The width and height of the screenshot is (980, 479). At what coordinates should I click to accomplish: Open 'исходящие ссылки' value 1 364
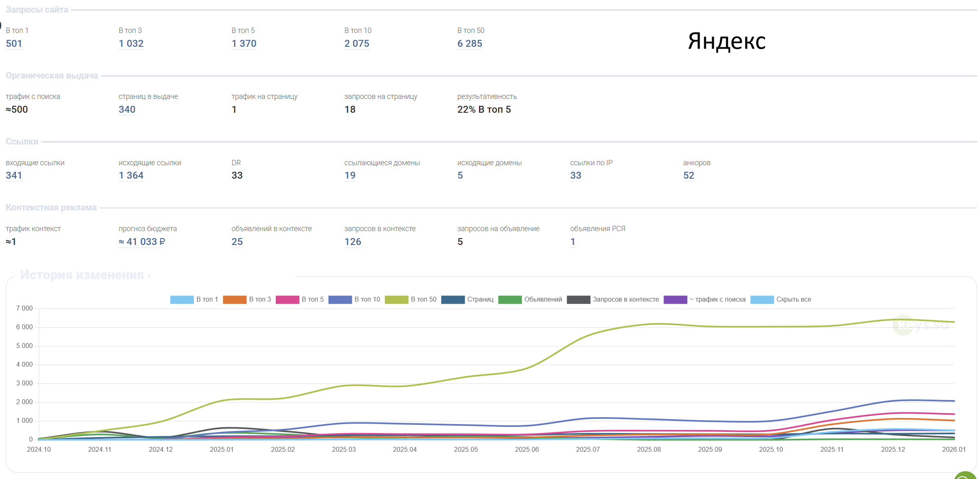tap(131, 175)
